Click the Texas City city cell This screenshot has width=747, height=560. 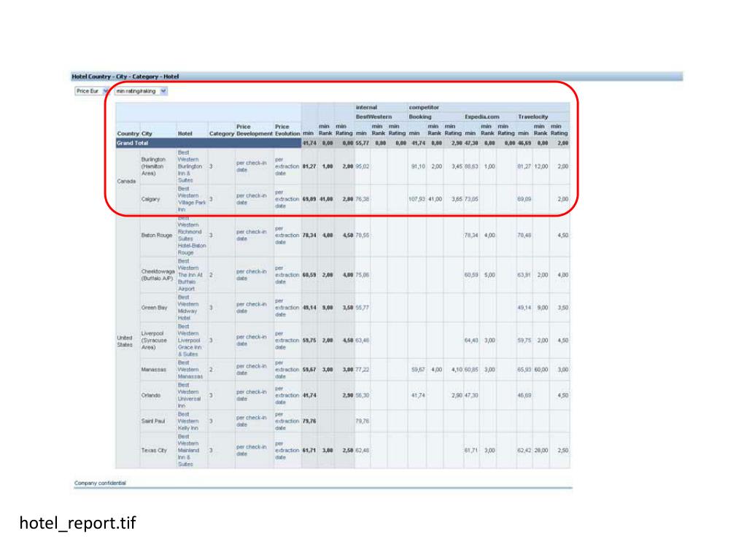pyautogui.click(x=154, y=450)
